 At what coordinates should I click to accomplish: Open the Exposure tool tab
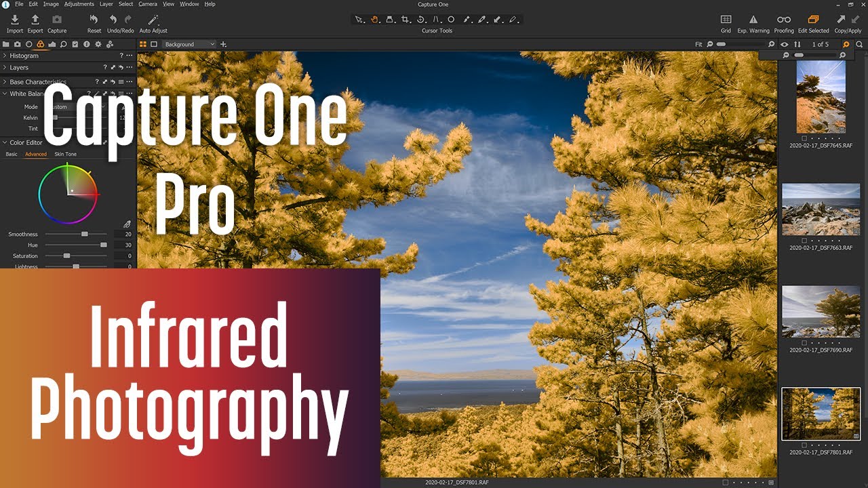52,44
